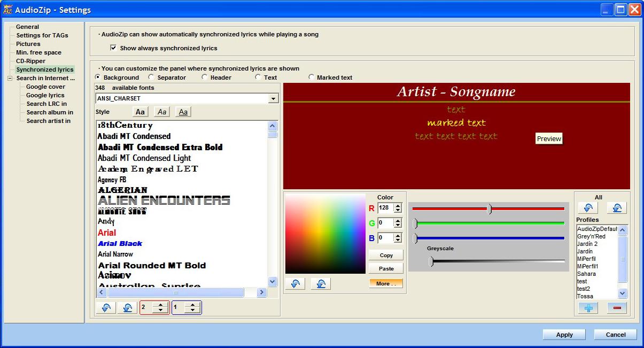Click the font list scroll-down arrow
The height and width of the screenshot is (348, 644).
pos(273,281)
